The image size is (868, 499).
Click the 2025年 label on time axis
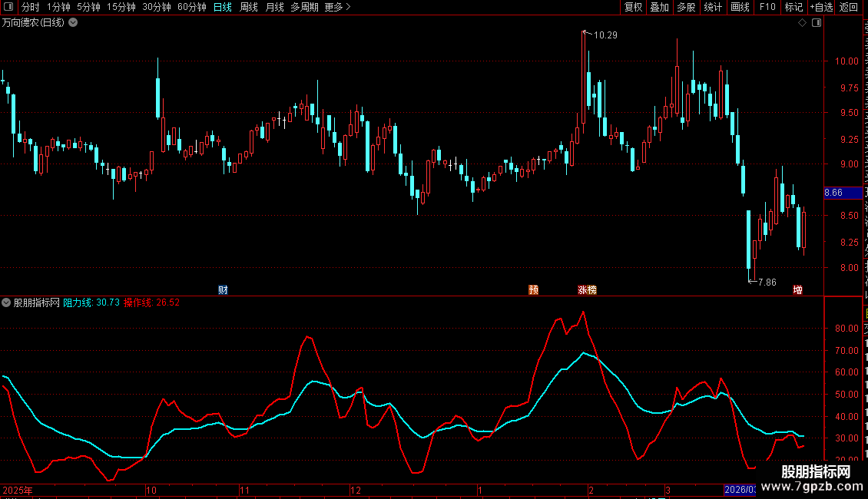coord(18,490)
